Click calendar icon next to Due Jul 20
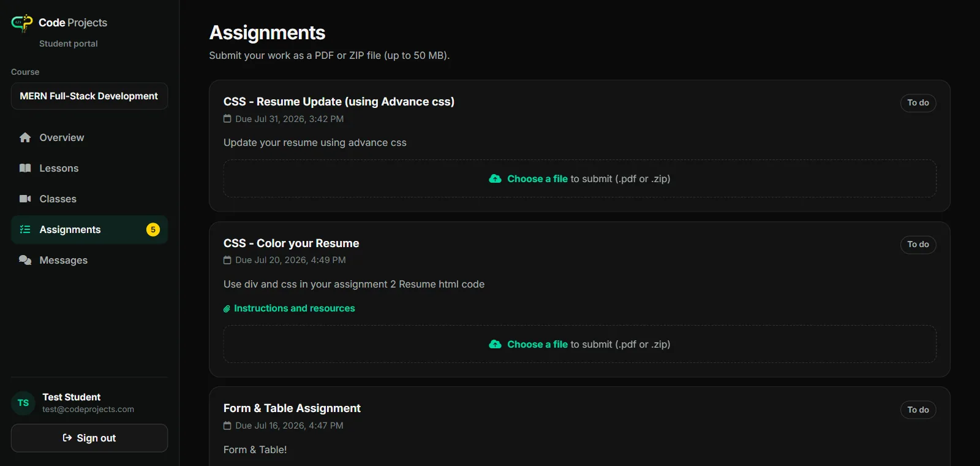This screenshot has width=980, height=466. 227,260
